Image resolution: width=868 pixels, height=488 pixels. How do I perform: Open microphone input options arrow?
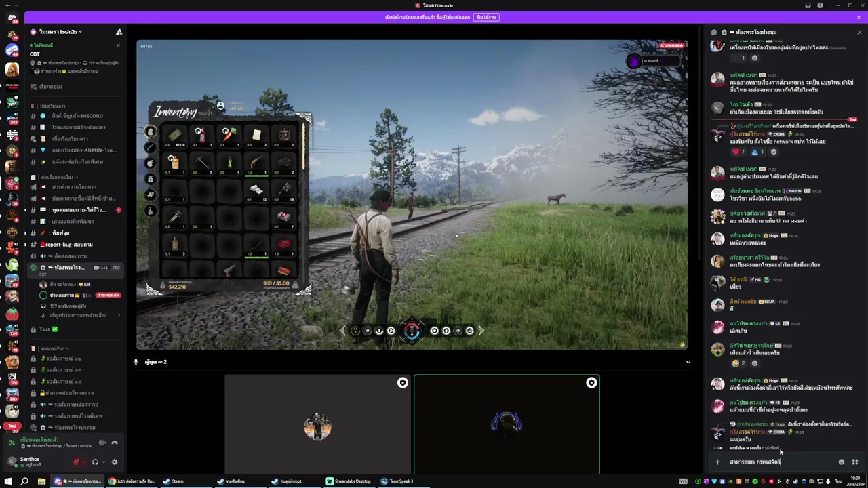pyautogui.click(x=84, y=462)
